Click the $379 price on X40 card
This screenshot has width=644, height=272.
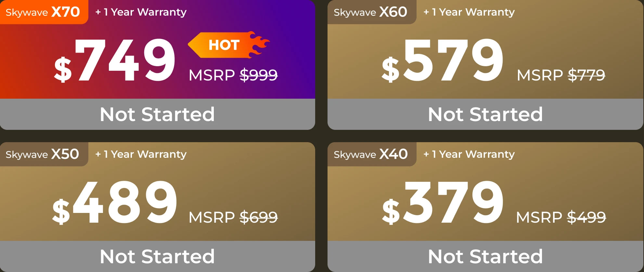(443, 203)
